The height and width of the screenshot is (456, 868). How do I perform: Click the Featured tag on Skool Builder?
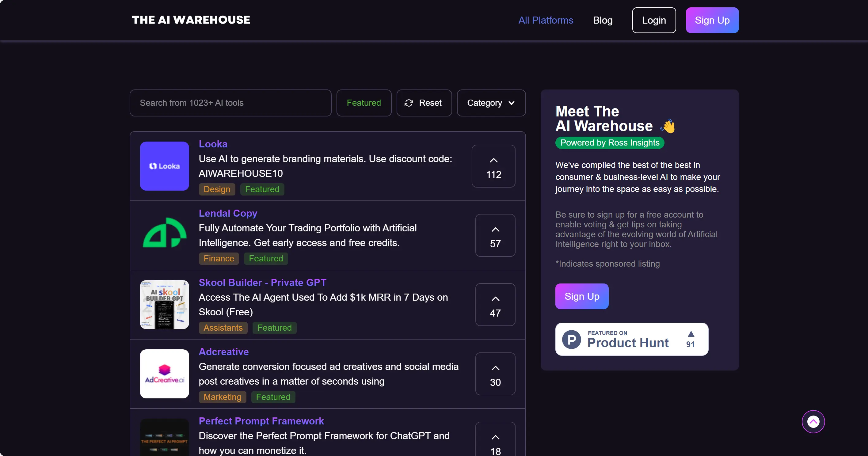[x=274, y=328]
